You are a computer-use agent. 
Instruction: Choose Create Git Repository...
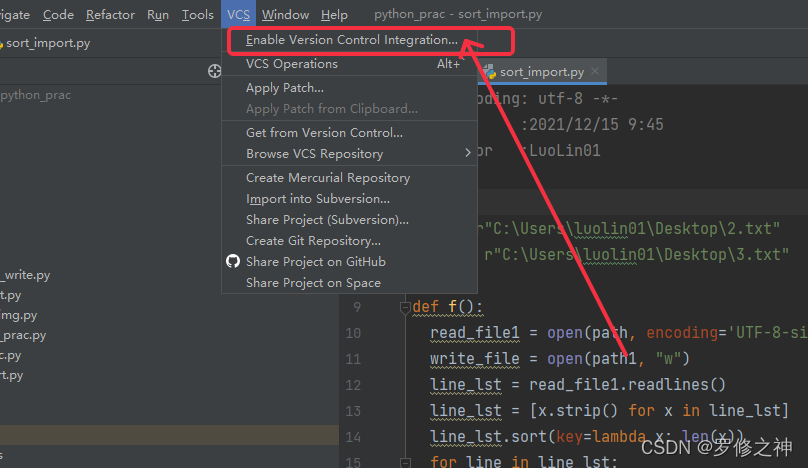349,241
